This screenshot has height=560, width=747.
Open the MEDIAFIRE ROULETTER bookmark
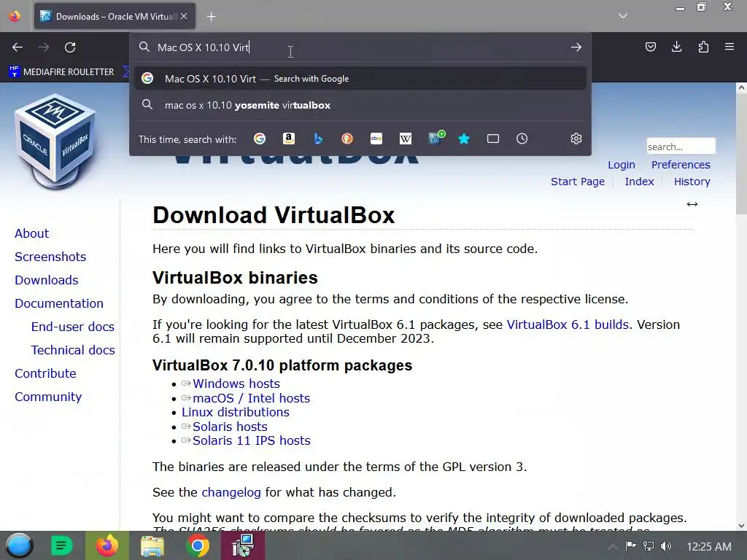pyautogui.click(x=61, y=72)
